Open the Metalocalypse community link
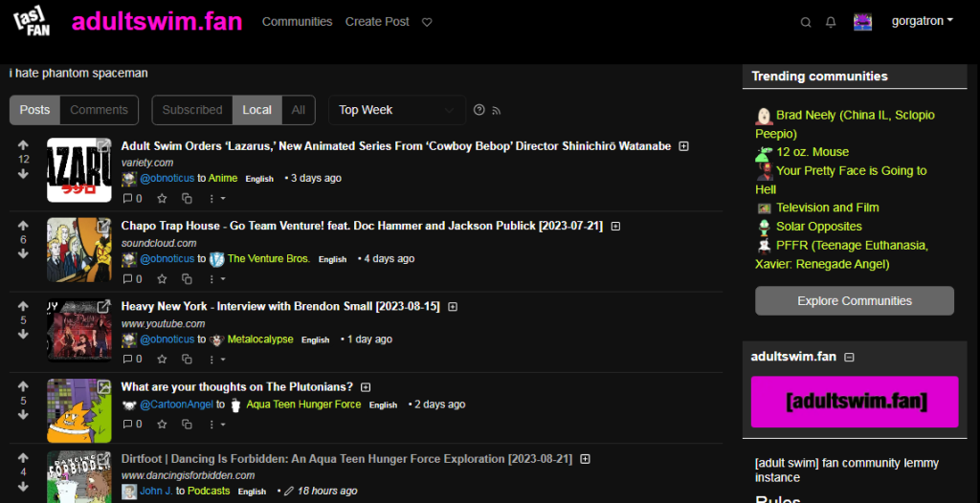This screenshot has width=980, height=503. (x=260, y=339)
